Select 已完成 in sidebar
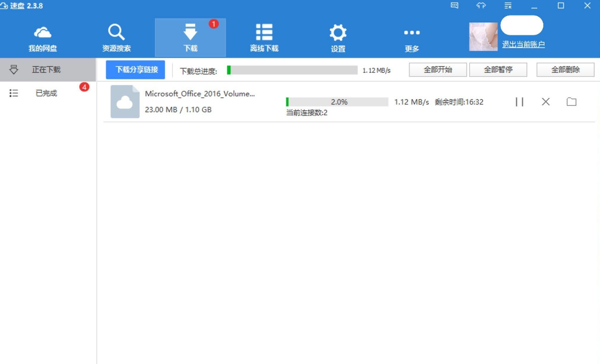 pyautogui.click(x=48, y=93)
